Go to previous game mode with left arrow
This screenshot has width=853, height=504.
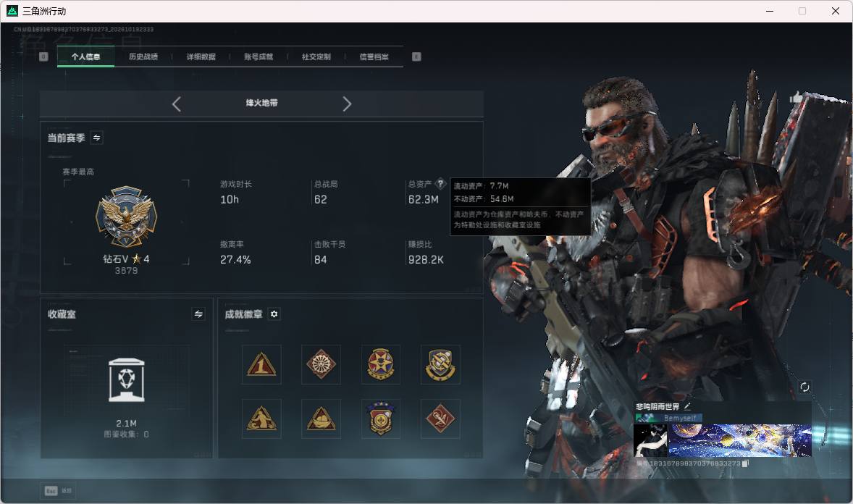[176, 104]
